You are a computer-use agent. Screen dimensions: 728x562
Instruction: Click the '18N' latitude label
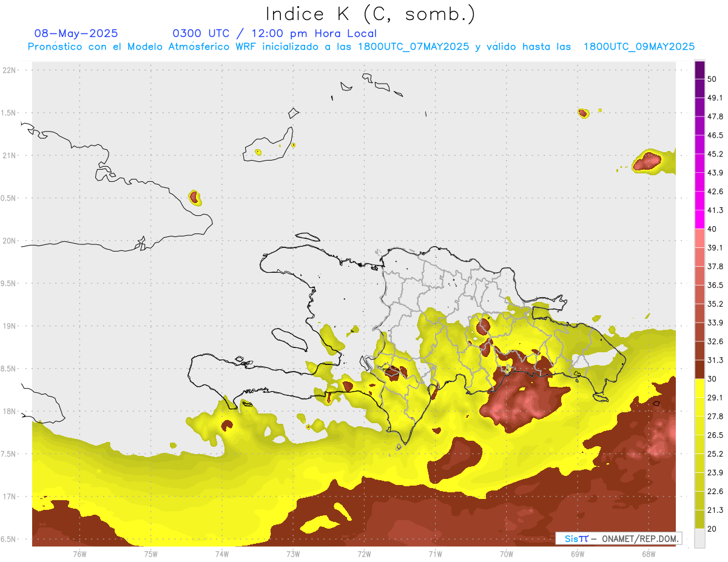coord(10,411)
